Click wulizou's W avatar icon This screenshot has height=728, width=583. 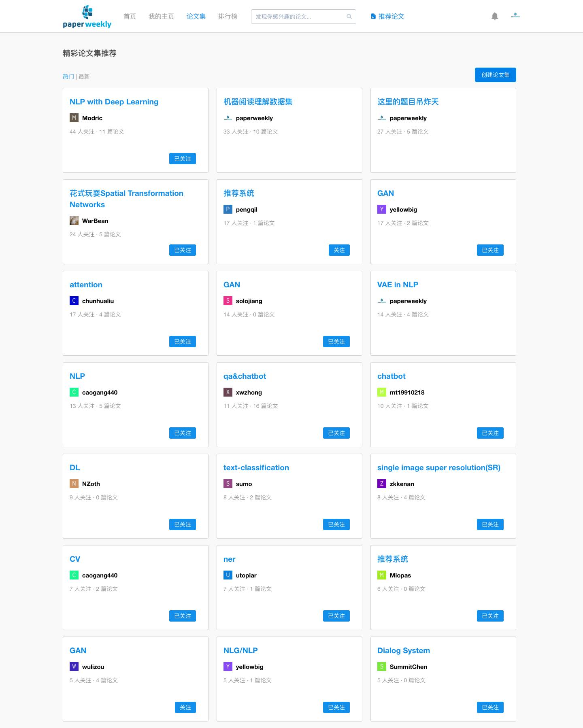(74, 667)
